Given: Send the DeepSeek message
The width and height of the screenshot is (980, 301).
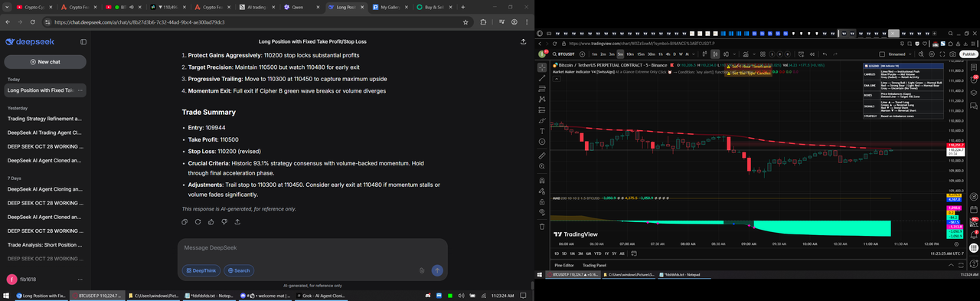Looking at the screenshot, I should coord(437,270).
